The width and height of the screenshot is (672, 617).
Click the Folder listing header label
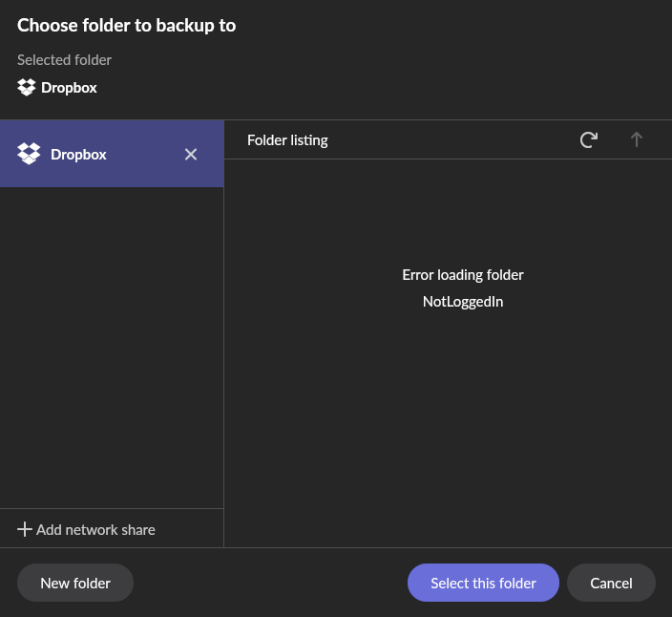[x=287, y=140]
